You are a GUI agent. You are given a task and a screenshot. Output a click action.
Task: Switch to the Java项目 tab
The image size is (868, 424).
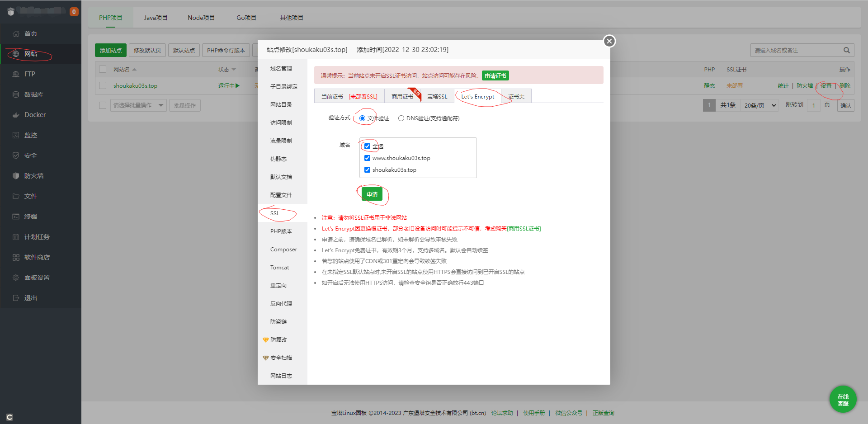(x=156, y=17)
